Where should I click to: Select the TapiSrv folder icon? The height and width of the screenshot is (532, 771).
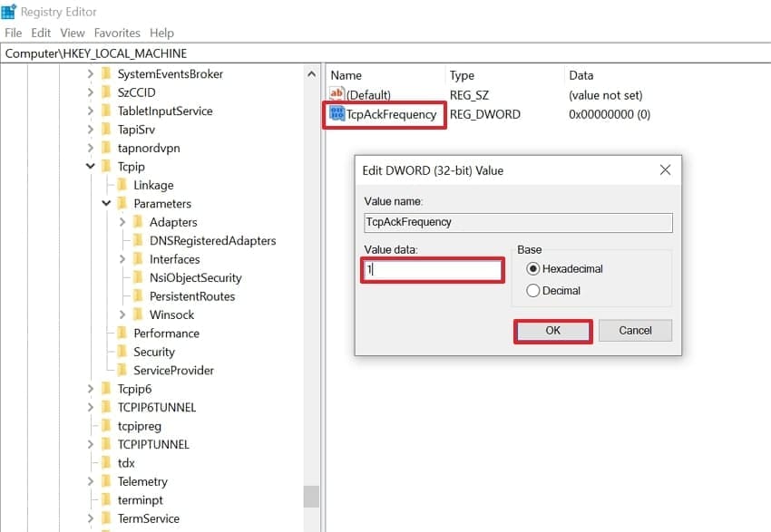(x=106, y=130)
